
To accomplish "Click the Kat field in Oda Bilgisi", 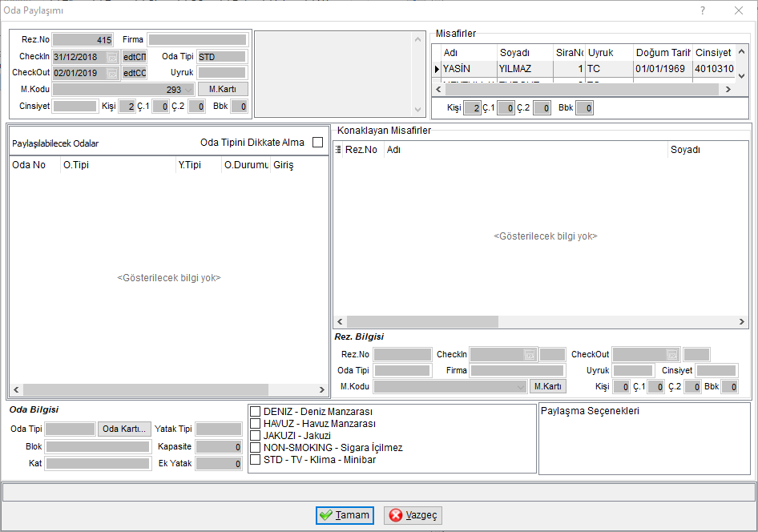I will 98,464.
